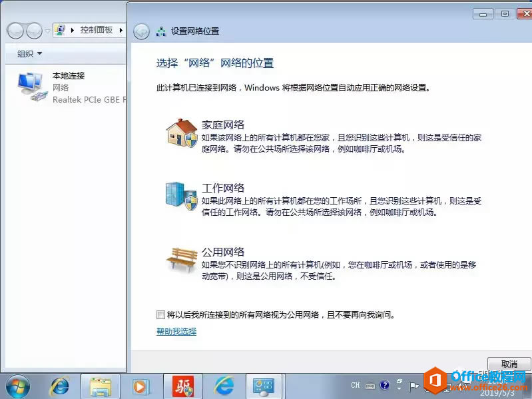This screenshot has width=532, height=399.
Task: Click the Action Center flag icon in tray
Action: click(413, 386)
